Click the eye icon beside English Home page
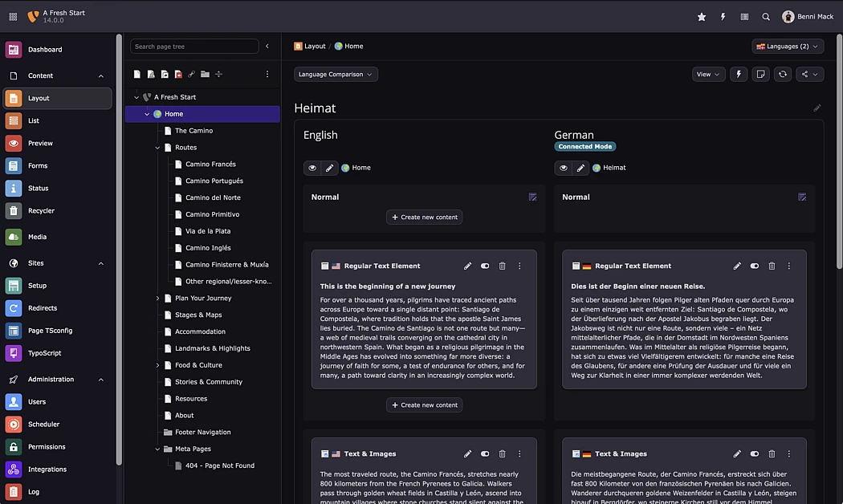The width and height of the screenshot is (843, 504). [312, 168]
